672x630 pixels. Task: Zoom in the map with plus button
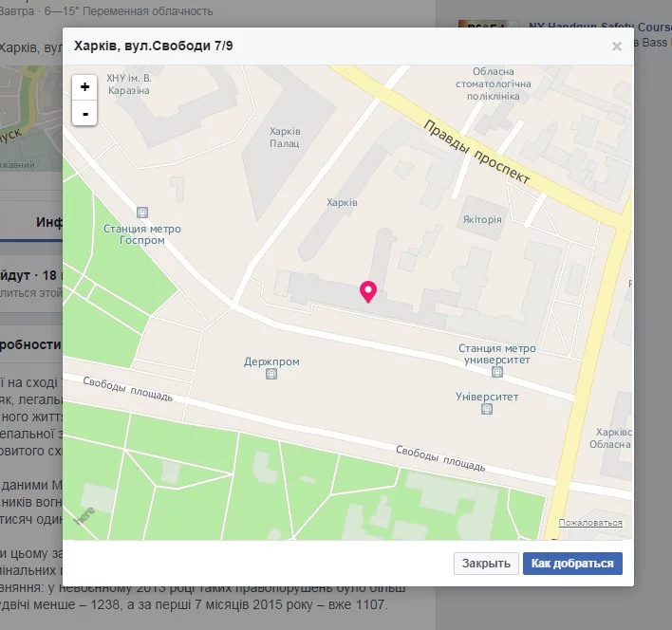click(x=84, y=87)
